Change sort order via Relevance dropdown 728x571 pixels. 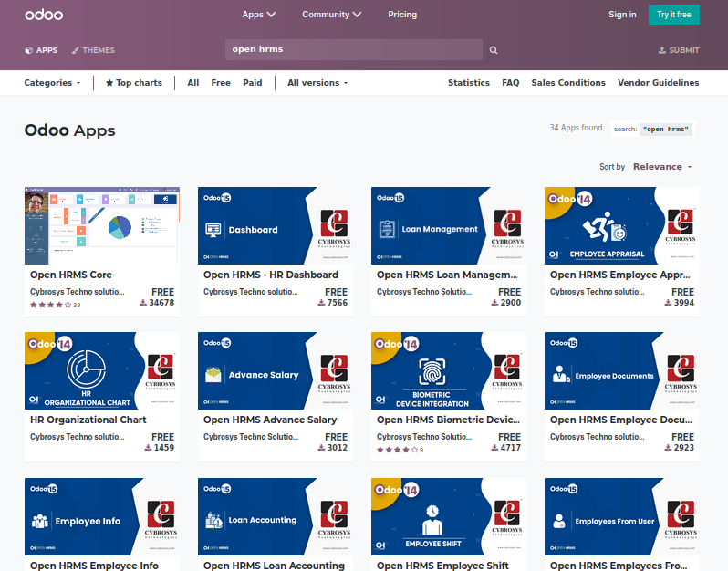tap(662, 167)
